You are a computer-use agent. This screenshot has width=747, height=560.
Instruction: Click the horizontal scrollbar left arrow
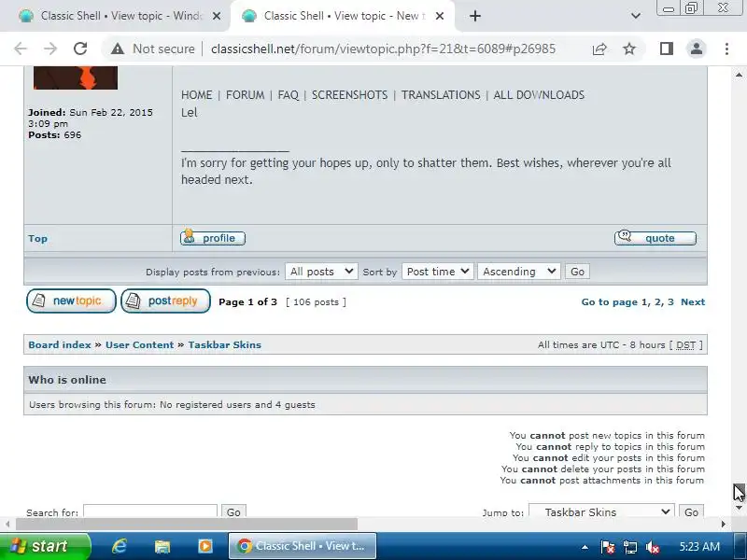click(x=7, y=524)
